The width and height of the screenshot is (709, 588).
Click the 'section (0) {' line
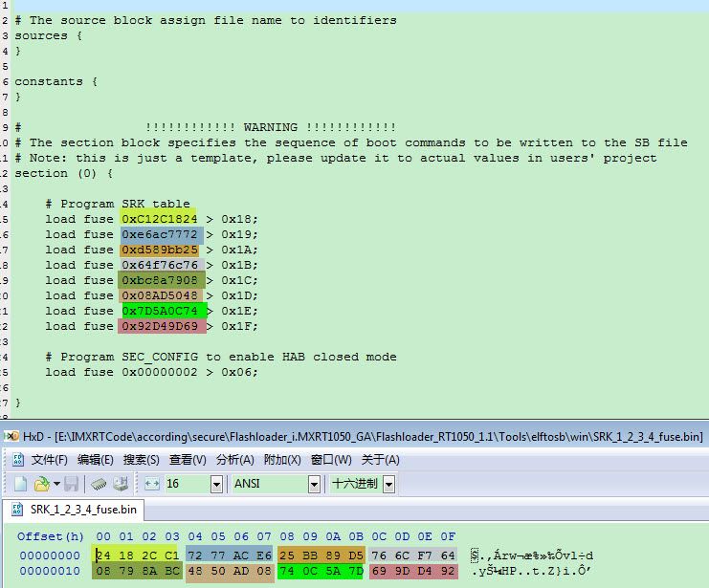tap(64, 173)
